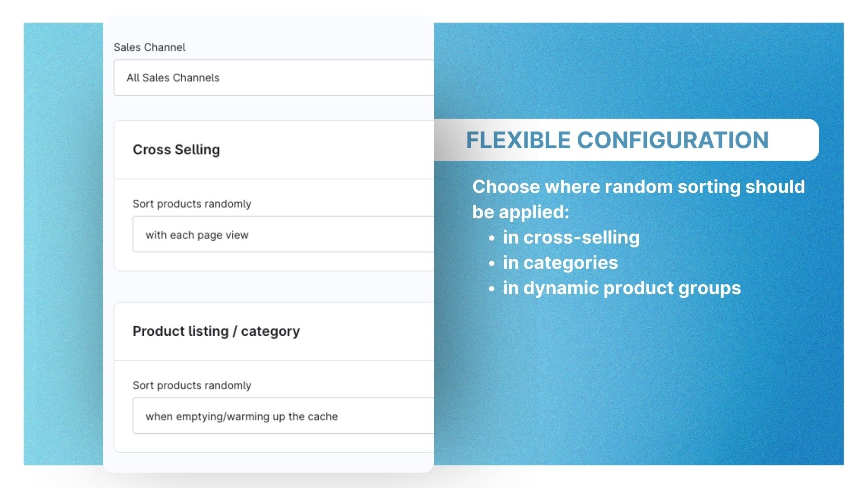Click the 'be applied:' text line
Screen dimensions: 868x488
click(x=520, y=212)
